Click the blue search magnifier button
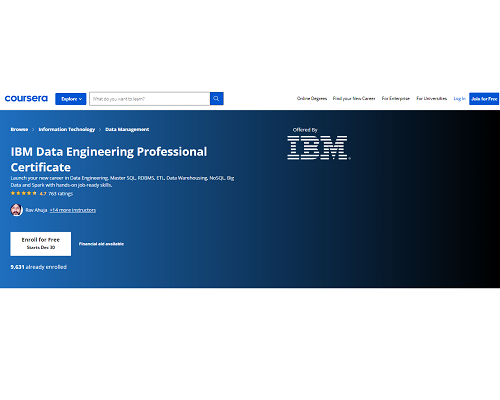The width and height of the screenshot is (500, 400). (217, 99)
